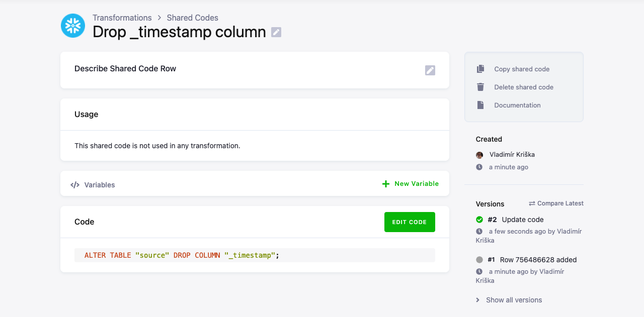
Task: Click the Variables code brackets icon
Action: tap(75, 185)
